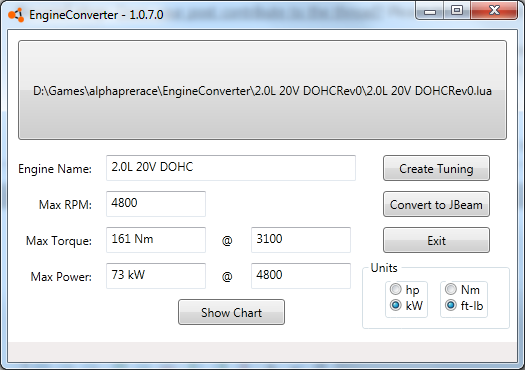Click the @ symbol in Max Power row
This screenshot has height=370, width=525.
(227, 276)
